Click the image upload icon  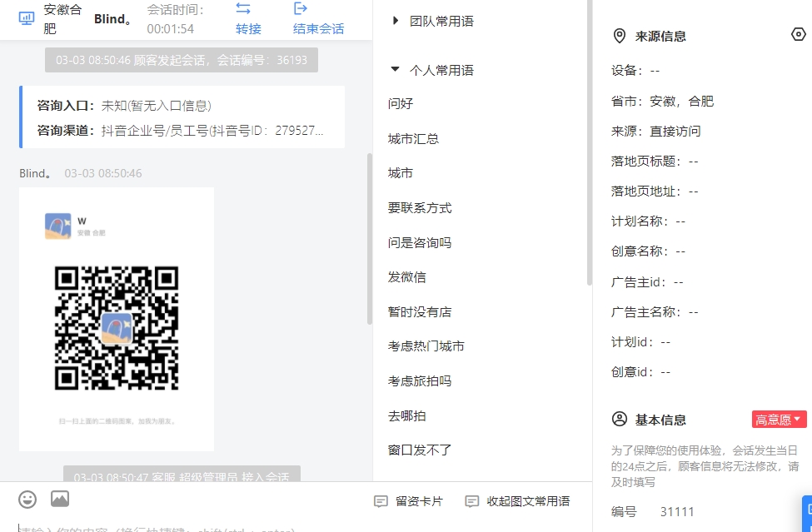(x=60, y=499)
